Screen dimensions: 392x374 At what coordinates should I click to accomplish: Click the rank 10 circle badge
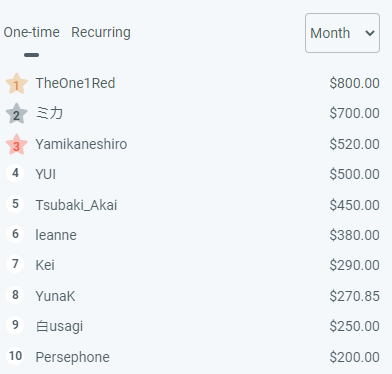(15, 356)
